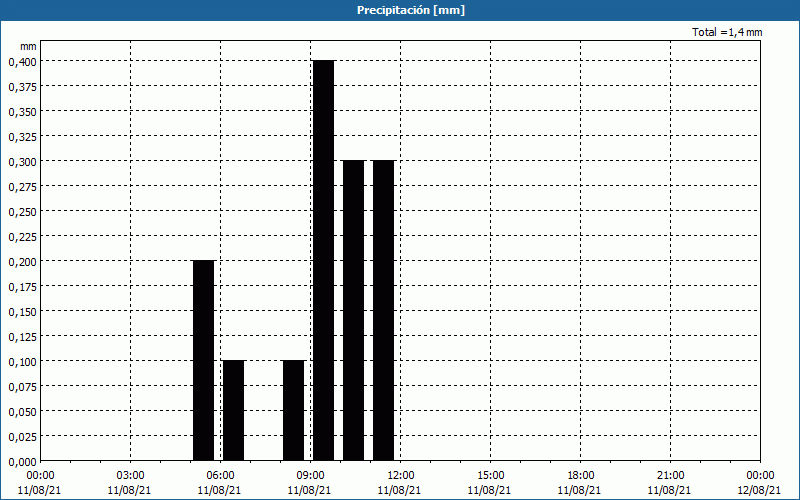The width and height of the screenshot is (800, 500).
Task: Click the 0,175 y-axis label
Action: [x=22, y=287]
